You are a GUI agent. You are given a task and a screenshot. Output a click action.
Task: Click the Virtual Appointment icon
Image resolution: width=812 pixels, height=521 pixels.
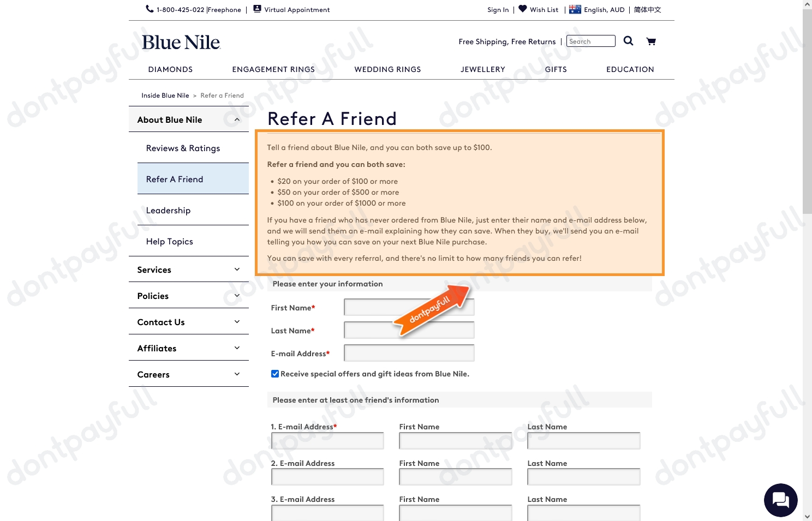coord(257,9)
